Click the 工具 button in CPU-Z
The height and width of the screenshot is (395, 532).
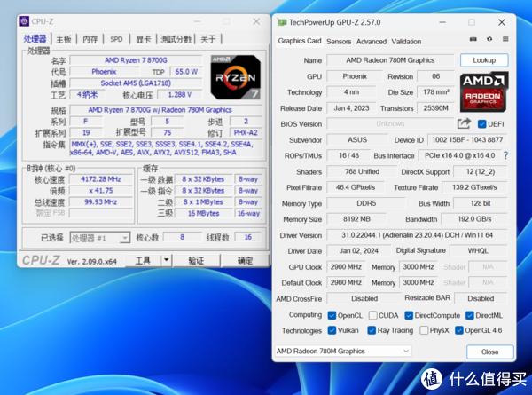click(143, 260)
